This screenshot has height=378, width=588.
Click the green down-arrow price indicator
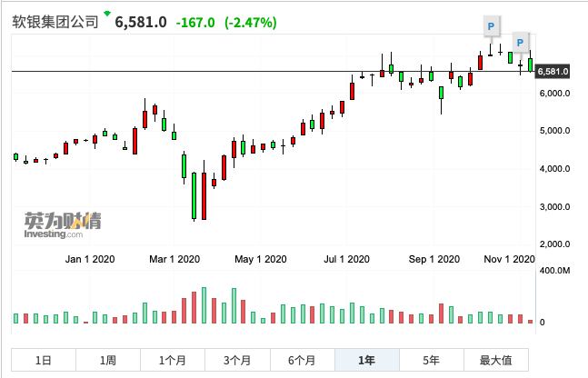(x=107, y=15)
